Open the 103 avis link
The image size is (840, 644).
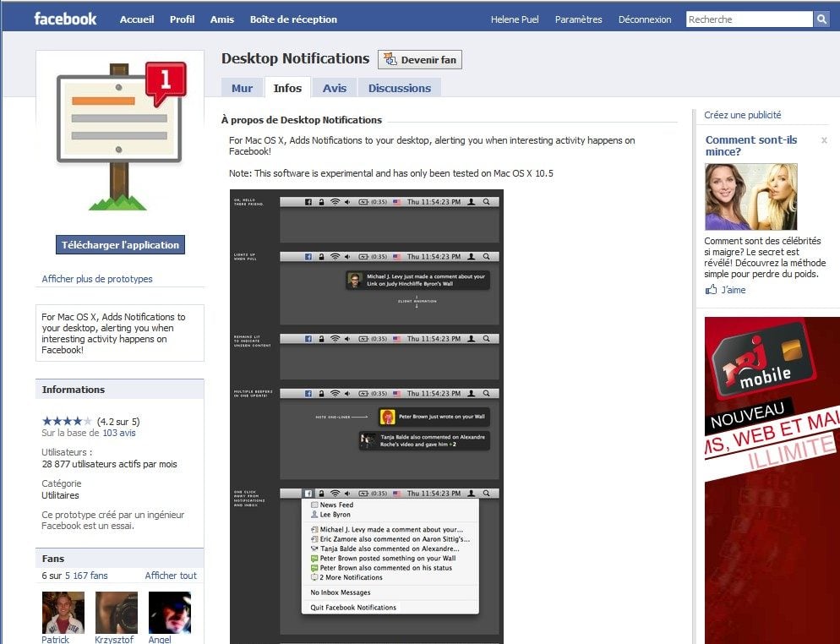(x=118, y=433)
